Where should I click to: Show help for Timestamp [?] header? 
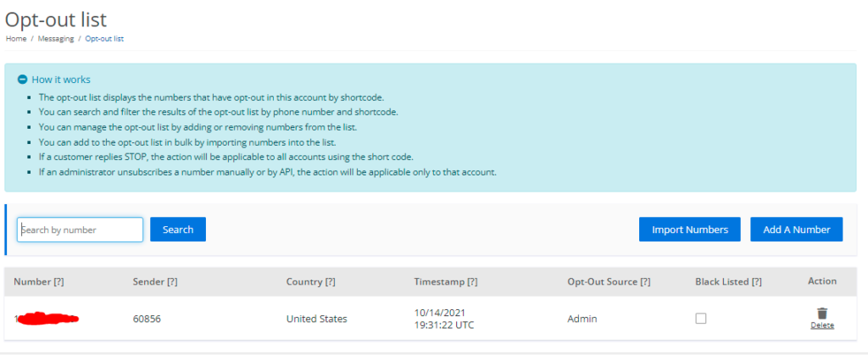pos(471,281)
